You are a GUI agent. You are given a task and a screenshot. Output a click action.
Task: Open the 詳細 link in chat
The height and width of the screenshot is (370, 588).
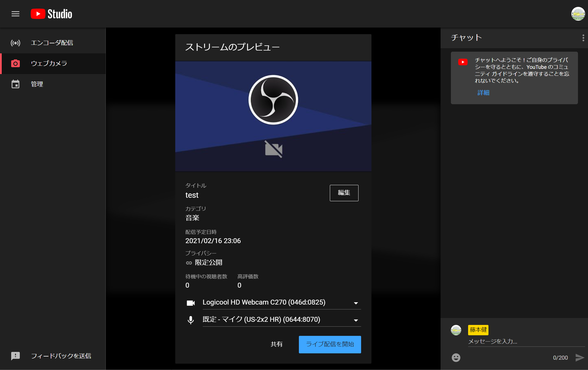point(483,93)
